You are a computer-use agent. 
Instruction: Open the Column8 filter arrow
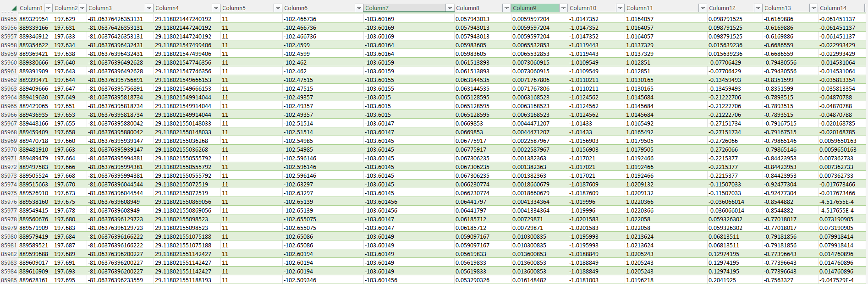[506, 8]
